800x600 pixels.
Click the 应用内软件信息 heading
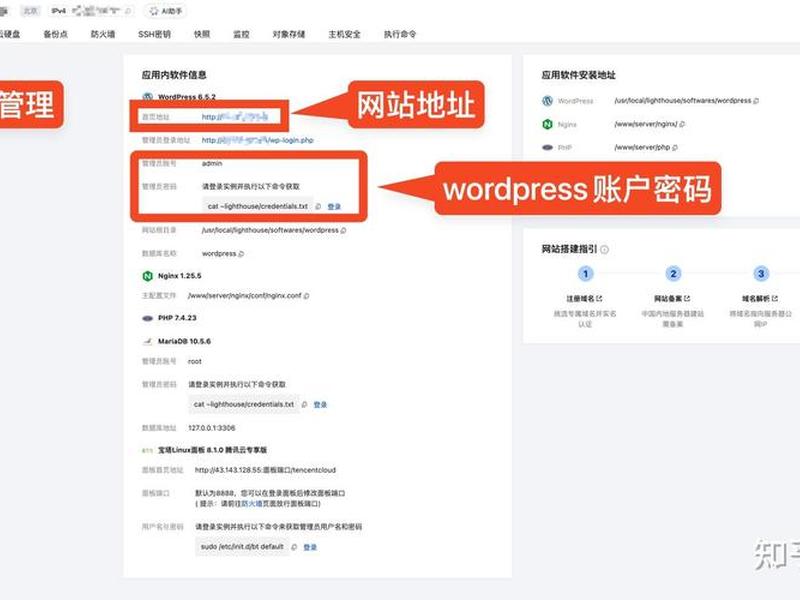(174, 75)
